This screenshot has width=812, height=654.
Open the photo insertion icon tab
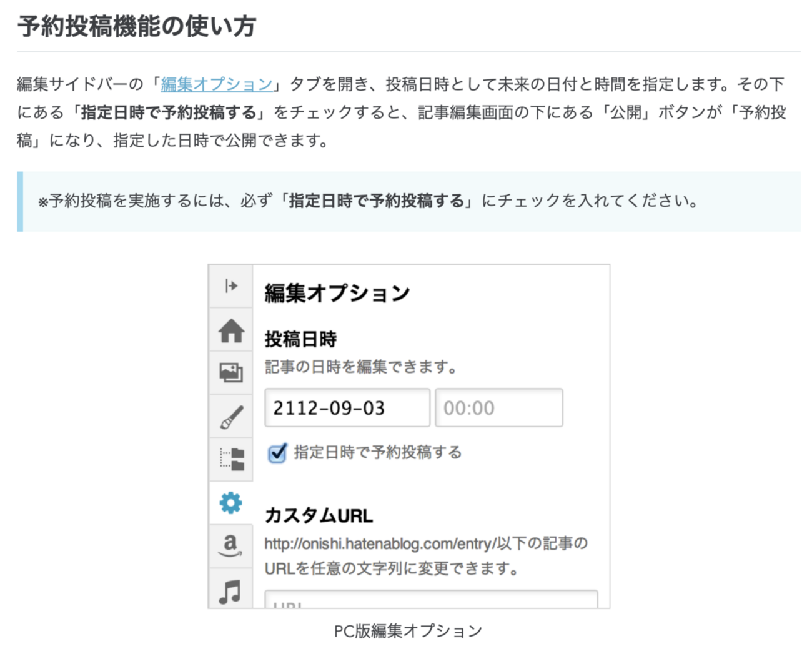coord(231,373)
